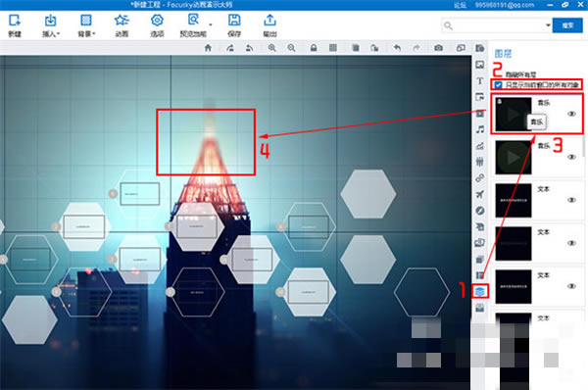Toggle eye on second 文本 layer
588x390 pixels.
pos(571,243)
